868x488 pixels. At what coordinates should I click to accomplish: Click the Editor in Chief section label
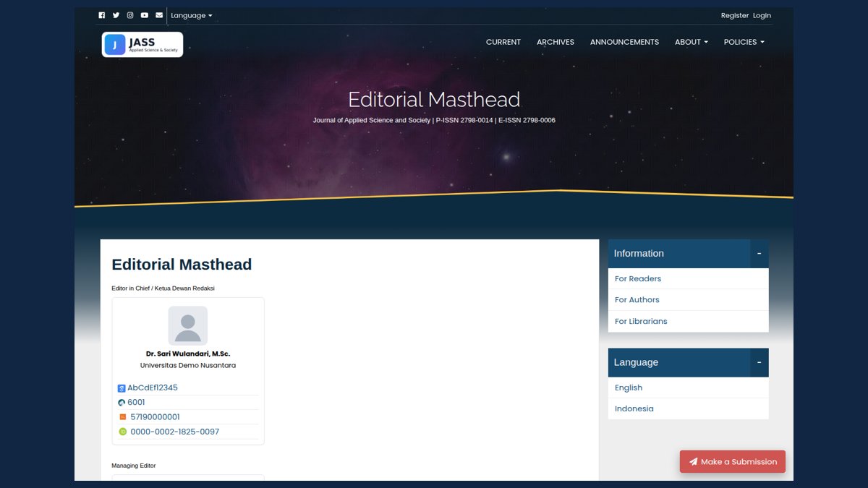pos(163,288)
